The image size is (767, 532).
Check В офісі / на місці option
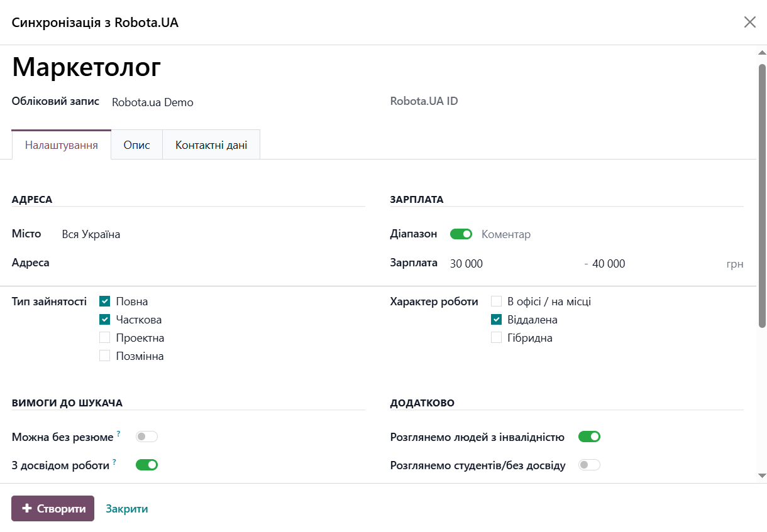497,301
